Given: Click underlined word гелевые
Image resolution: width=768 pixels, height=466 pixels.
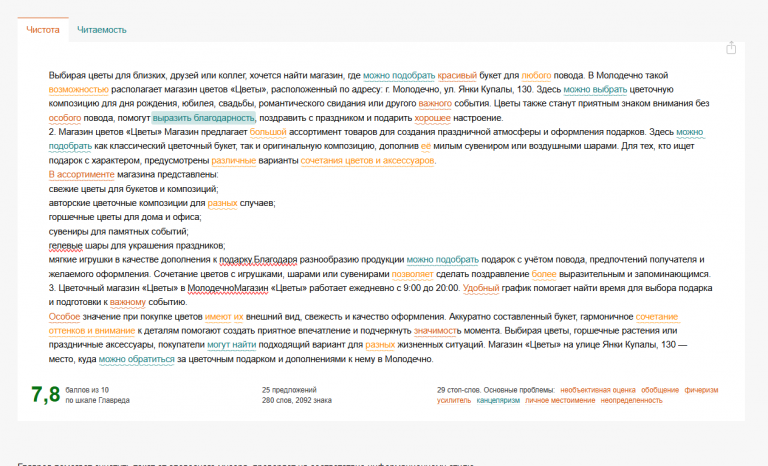Looking at the screenshot, I should pos(66,245).
